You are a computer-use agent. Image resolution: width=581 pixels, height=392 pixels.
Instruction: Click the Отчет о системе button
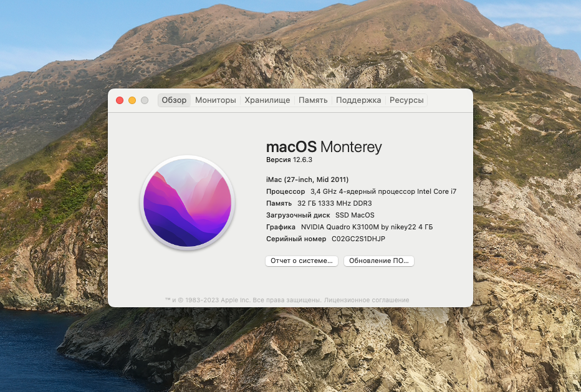302,261
